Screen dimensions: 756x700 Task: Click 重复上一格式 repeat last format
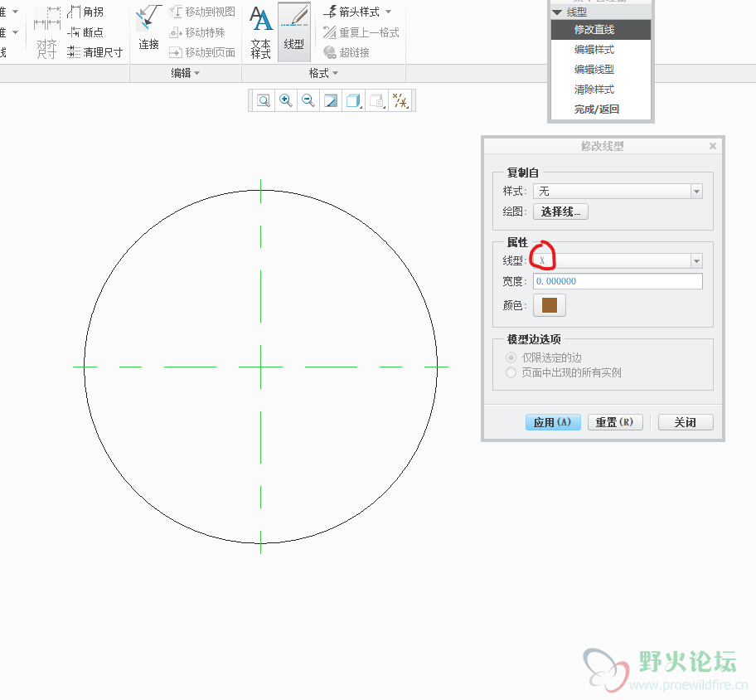pyautogui.click(x=361, y=32)
